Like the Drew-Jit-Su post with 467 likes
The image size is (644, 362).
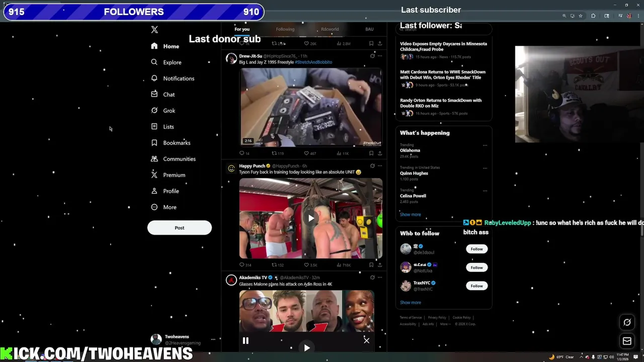pyautogui.click(x=310, y=153)
